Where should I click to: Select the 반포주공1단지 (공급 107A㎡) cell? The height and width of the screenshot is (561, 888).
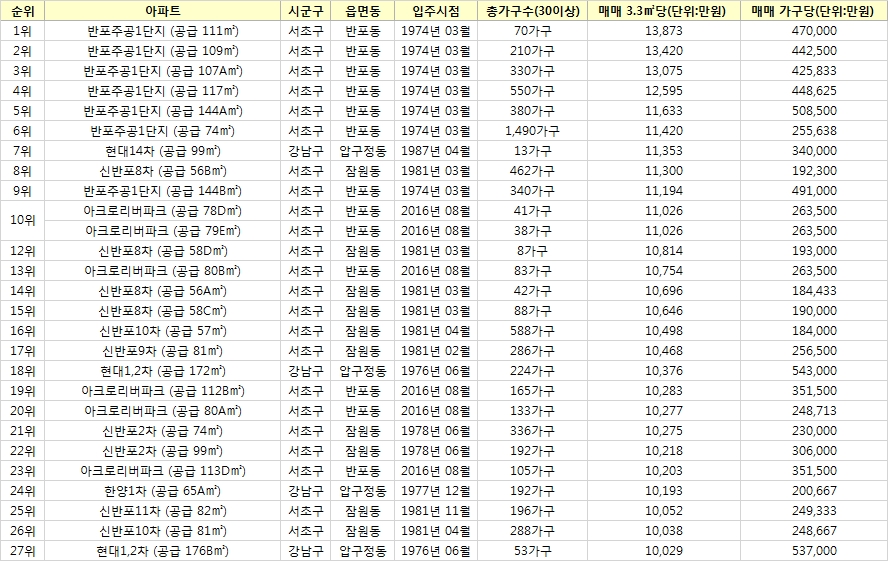163,71
